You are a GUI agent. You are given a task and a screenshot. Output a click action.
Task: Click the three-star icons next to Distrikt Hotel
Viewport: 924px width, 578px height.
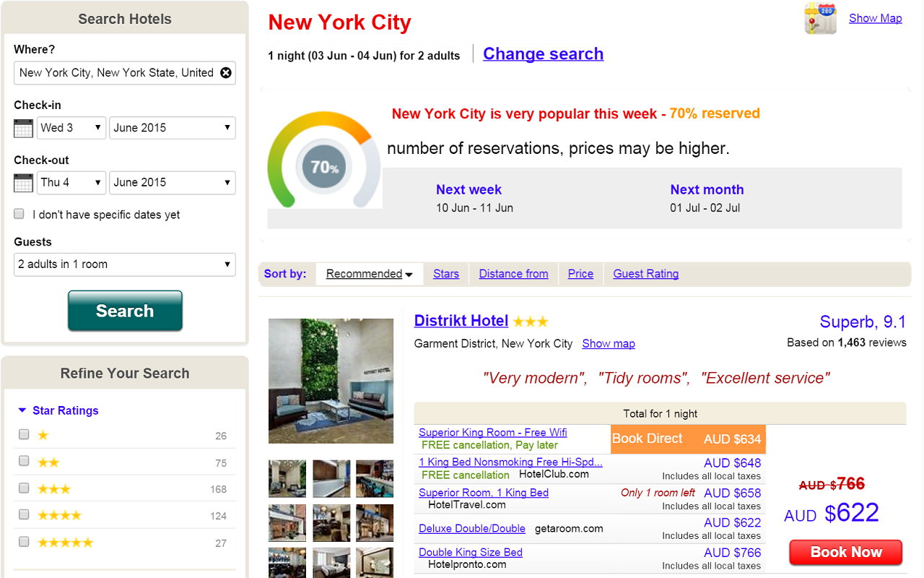(x=531, y=322)
